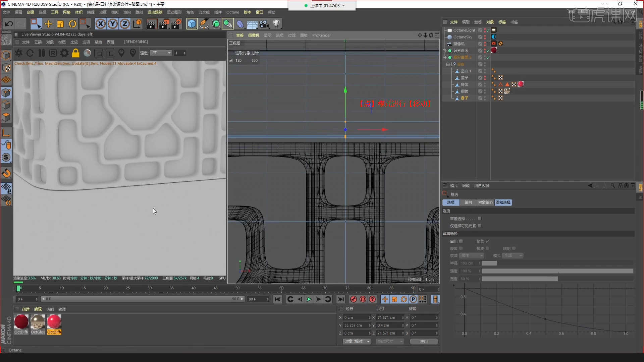
Task: Select the Rotate tool icon
Action: pyautogui.click(x=72, y=24)
